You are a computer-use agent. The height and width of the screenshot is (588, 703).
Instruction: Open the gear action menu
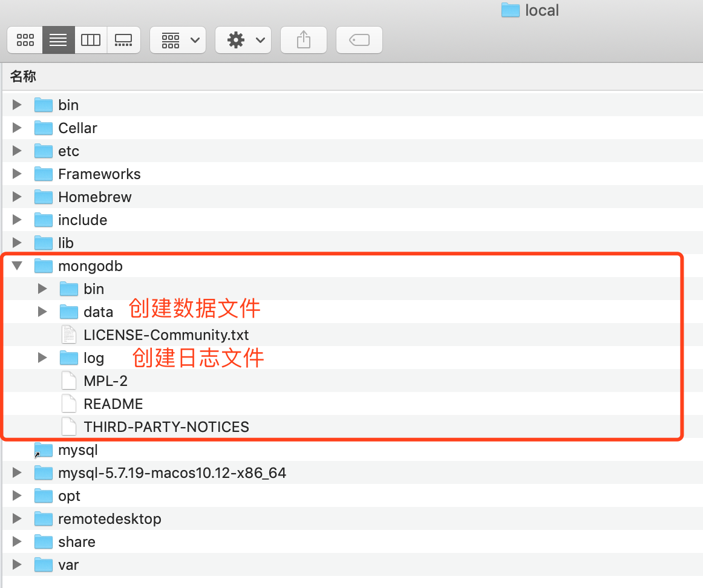tap(243, 40)
